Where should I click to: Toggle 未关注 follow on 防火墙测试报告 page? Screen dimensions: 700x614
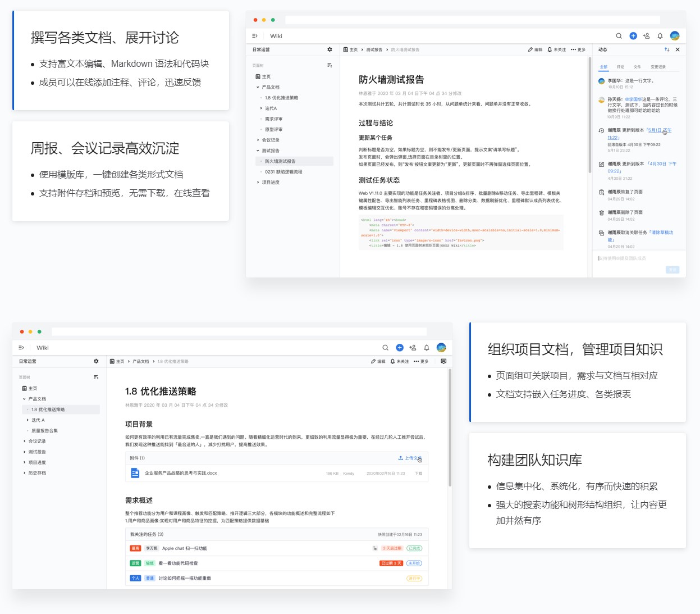[x=556, y=49]
